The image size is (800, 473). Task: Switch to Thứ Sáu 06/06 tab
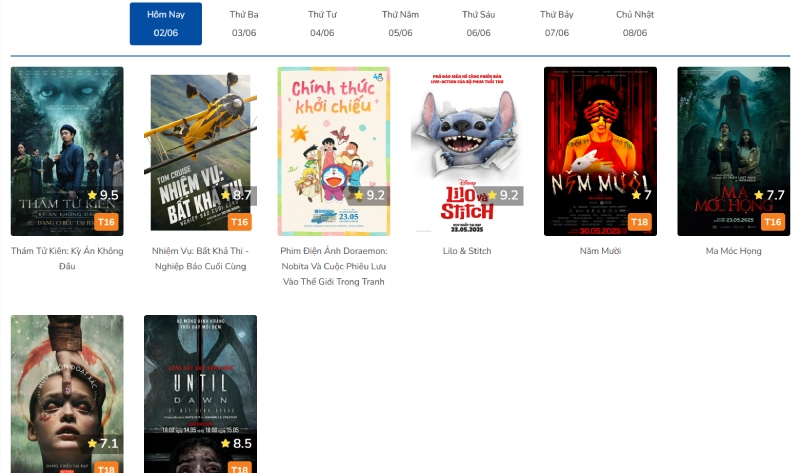coord(479,23)
